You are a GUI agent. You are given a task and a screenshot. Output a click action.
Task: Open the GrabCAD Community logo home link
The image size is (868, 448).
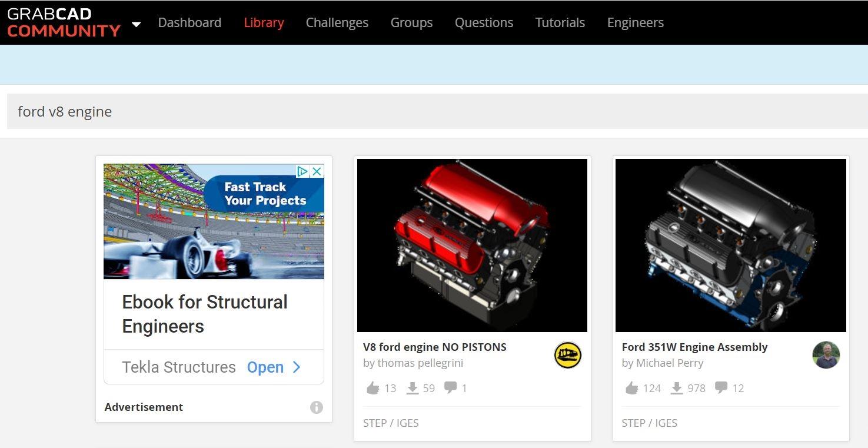coord(64,22)
